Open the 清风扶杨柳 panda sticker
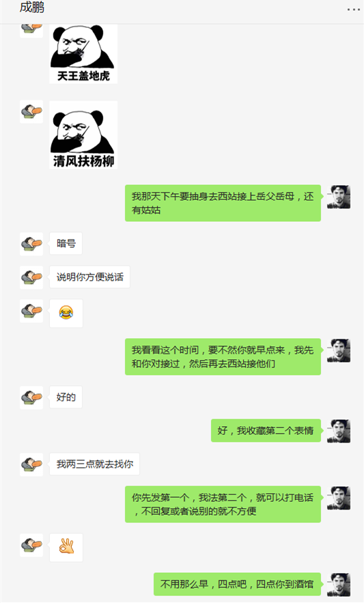The image size is (364, 603). pyautogui.click(x=83, y=135)
